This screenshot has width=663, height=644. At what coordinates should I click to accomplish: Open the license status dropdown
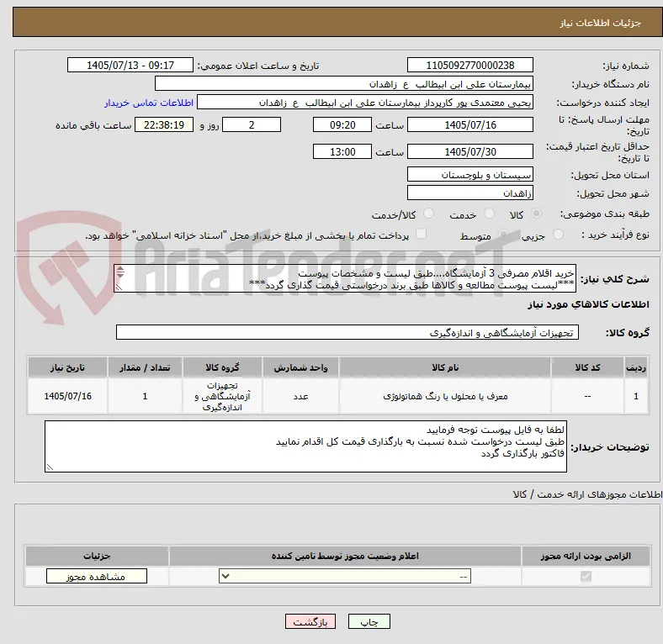click(x=345, y=577)
